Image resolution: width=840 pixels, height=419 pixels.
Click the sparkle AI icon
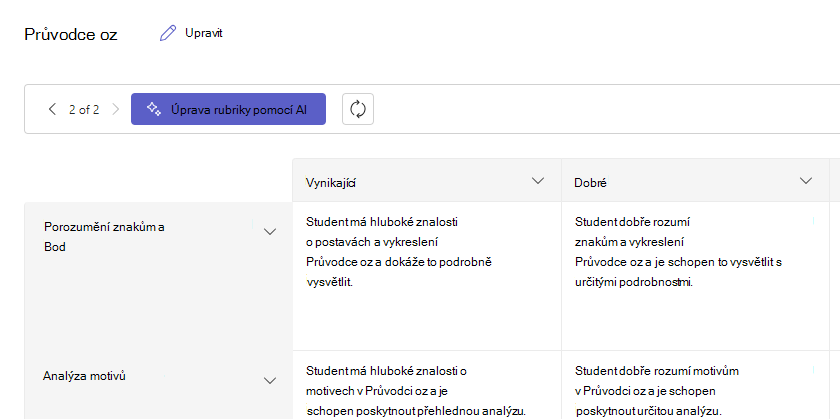click(154, 109)
